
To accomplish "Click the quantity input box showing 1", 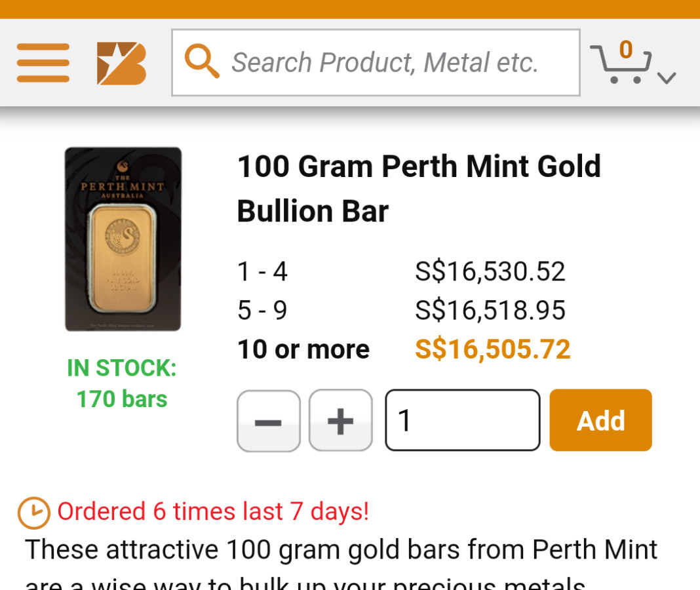I will pos(462,421).
